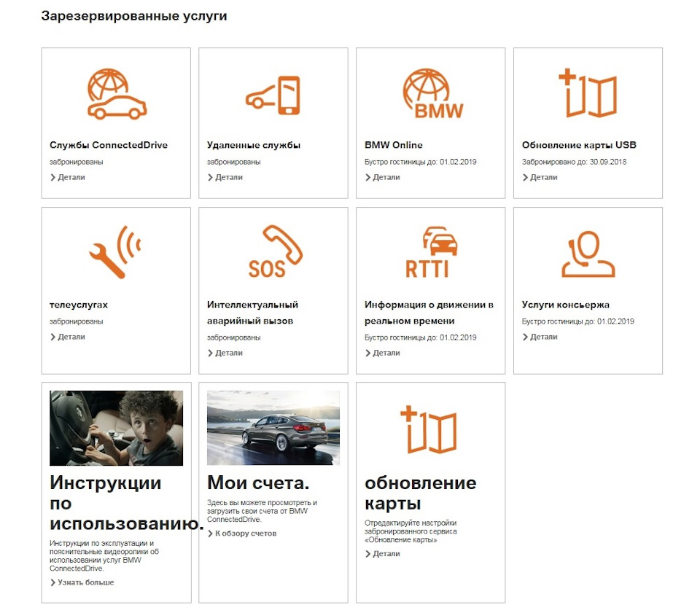Open Детали link under телеуслугах

[67, 337]
